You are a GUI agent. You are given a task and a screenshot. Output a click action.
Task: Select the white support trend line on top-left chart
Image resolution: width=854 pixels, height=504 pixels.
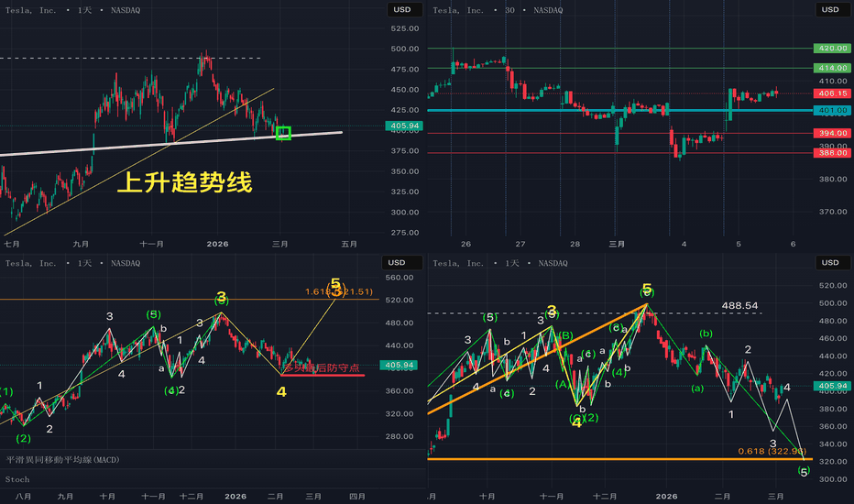click(x=171, y=144)
